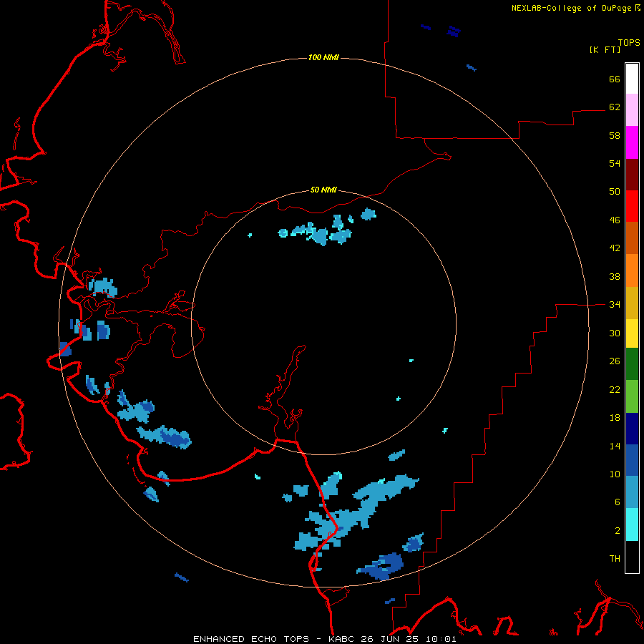Click the legend value 62
The image size is (644, 644).
[615, 107]
